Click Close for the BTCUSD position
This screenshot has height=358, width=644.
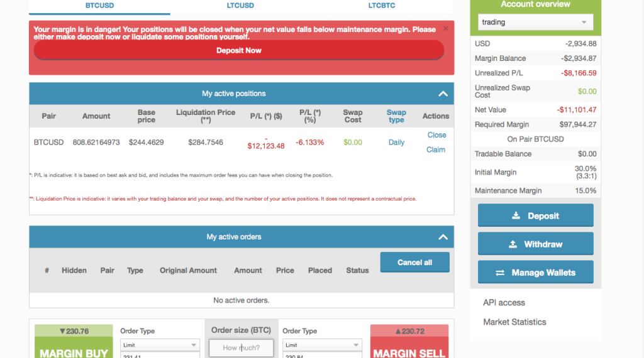click(x=436, y=135)
